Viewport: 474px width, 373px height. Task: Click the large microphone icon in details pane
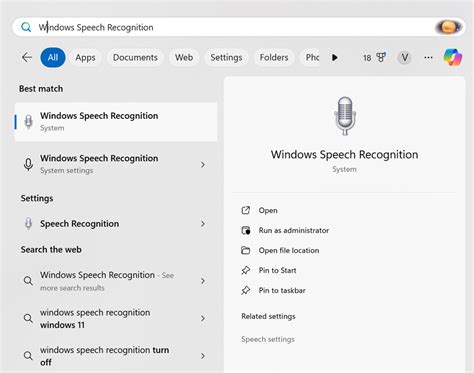(345, 116)
